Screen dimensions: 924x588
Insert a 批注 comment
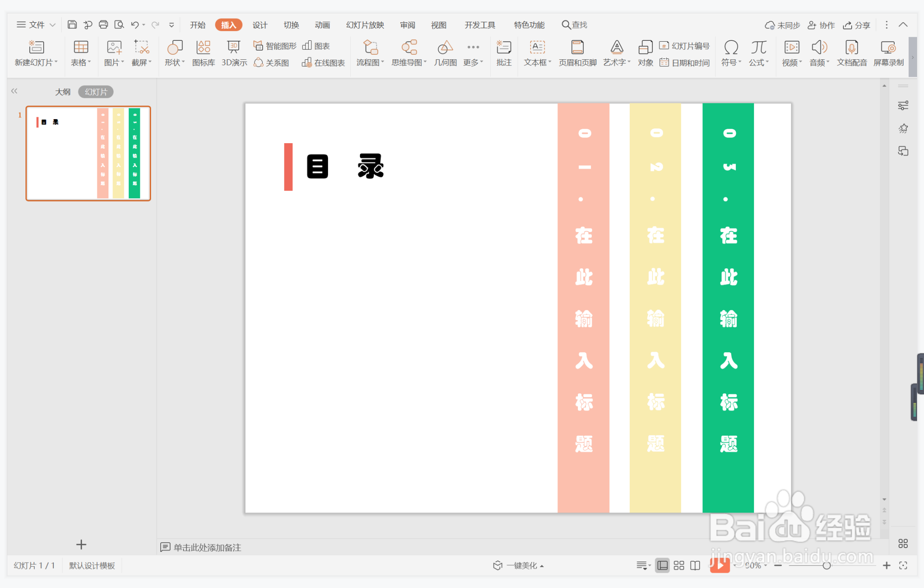click(503, 53)
